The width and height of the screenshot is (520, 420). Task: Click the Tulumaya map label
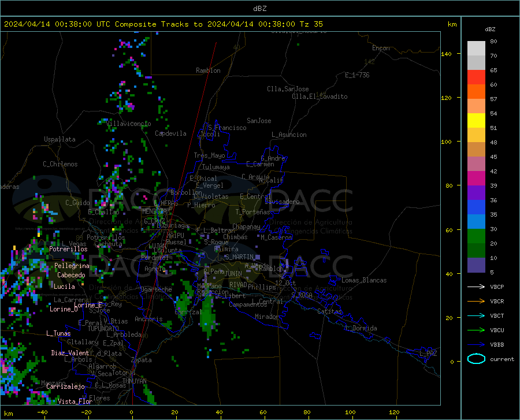(216, 167)
